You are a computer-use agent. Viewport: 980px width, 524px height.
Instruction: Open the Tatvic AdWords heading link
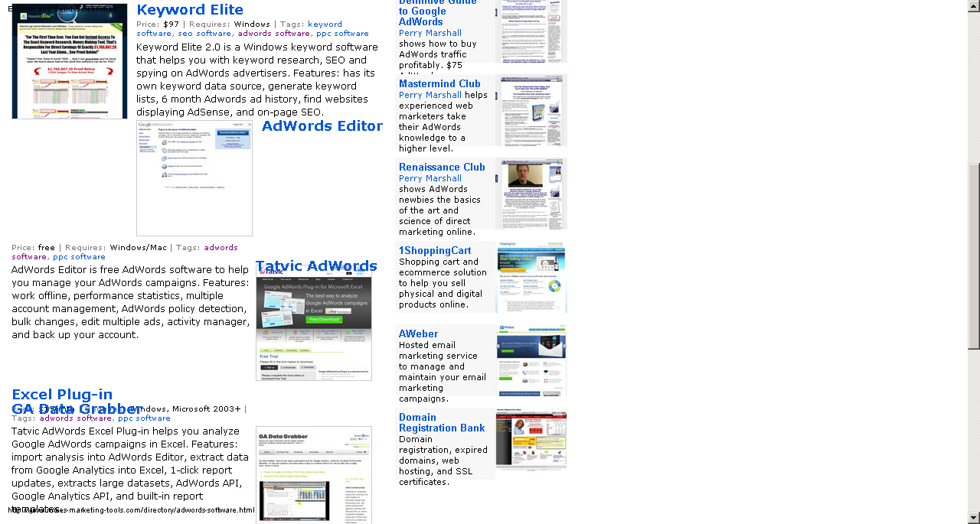316,266
